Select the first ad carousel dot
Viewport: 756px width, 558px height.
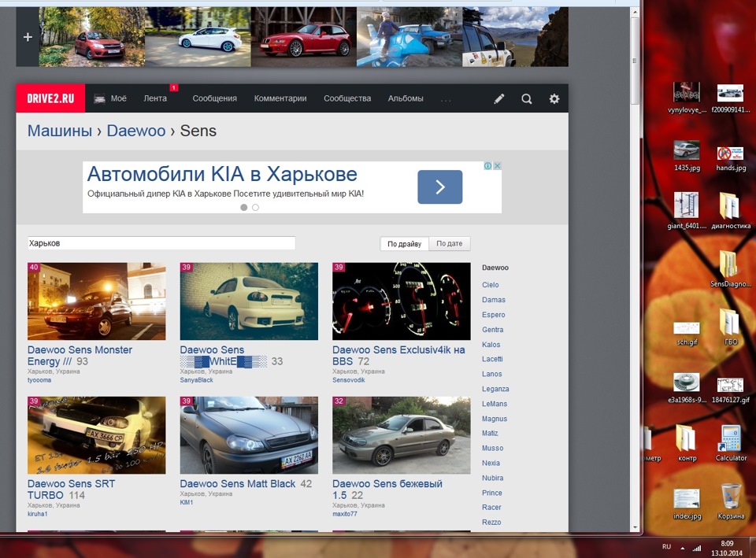[x=244, y=207]
